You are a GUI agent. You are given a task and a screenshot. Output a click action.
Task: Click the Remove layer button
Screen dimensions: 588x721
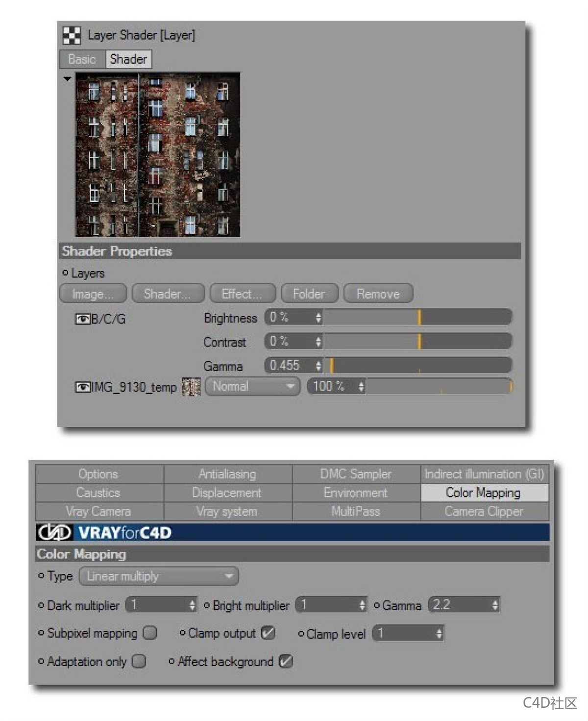pyautogui.click(x=378, y=294)
